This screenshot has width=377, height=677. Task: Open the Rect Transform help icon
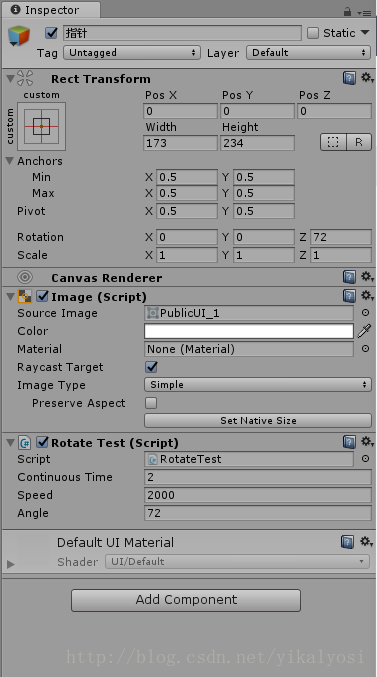(349, 78)
